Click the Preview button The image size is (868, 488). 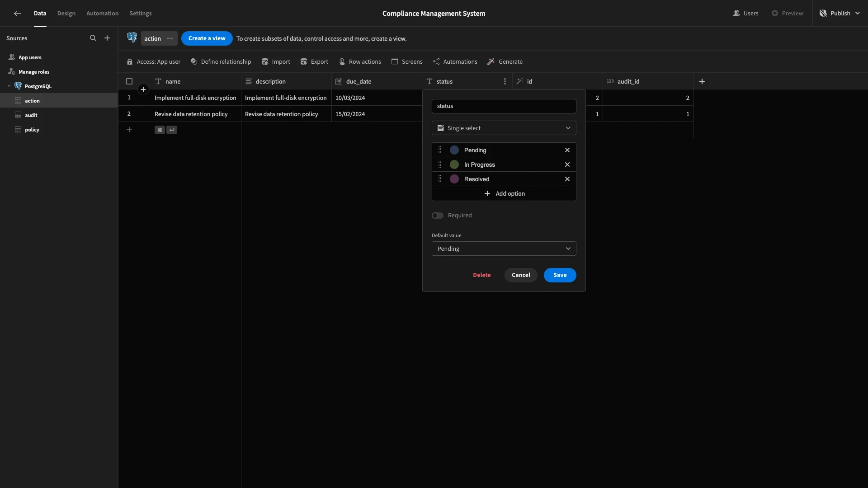click(788, 14)
